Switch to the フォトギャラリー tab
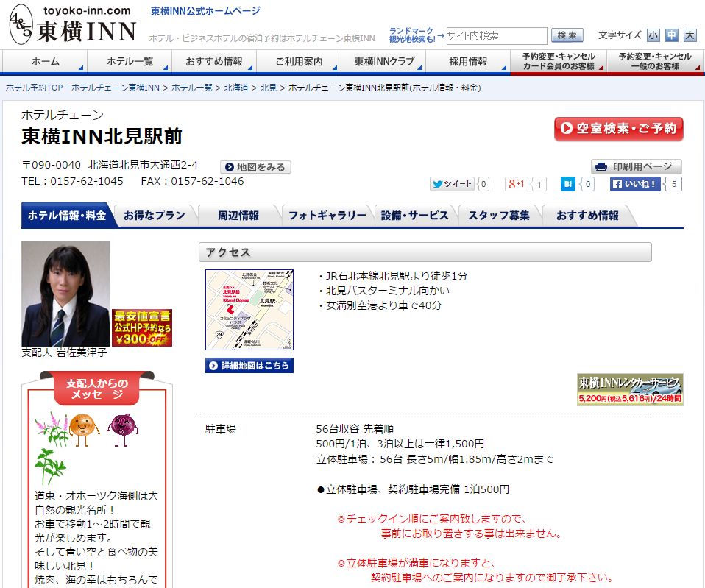This screenshot has height=588, width=705. (327, 216)
